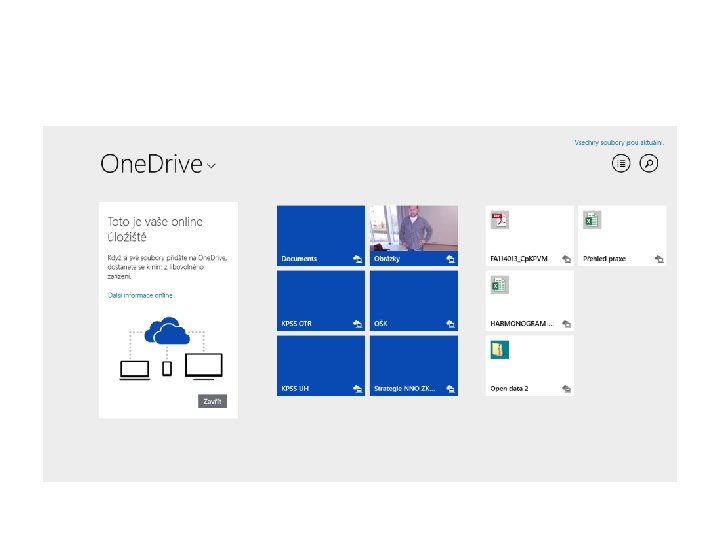Viewport: 720px width, 540px height.
Task: Select the file name 'Open data 2'
Action: 509,388
